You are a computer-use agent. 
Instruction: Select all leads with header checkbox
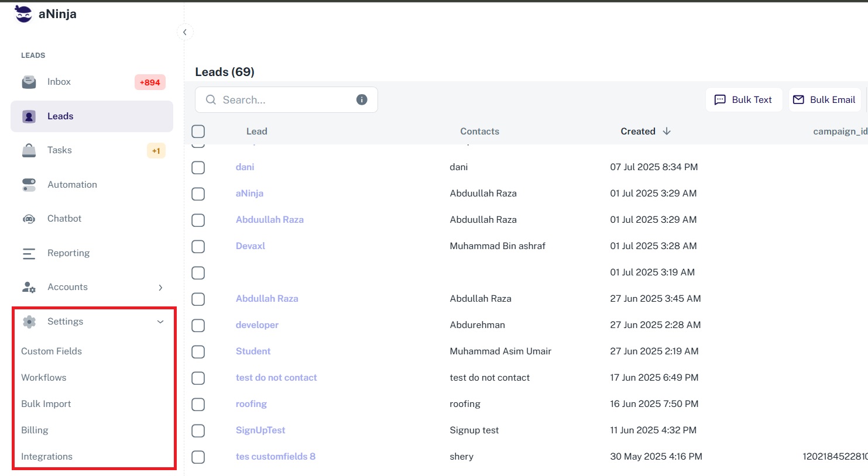point(198,132)
